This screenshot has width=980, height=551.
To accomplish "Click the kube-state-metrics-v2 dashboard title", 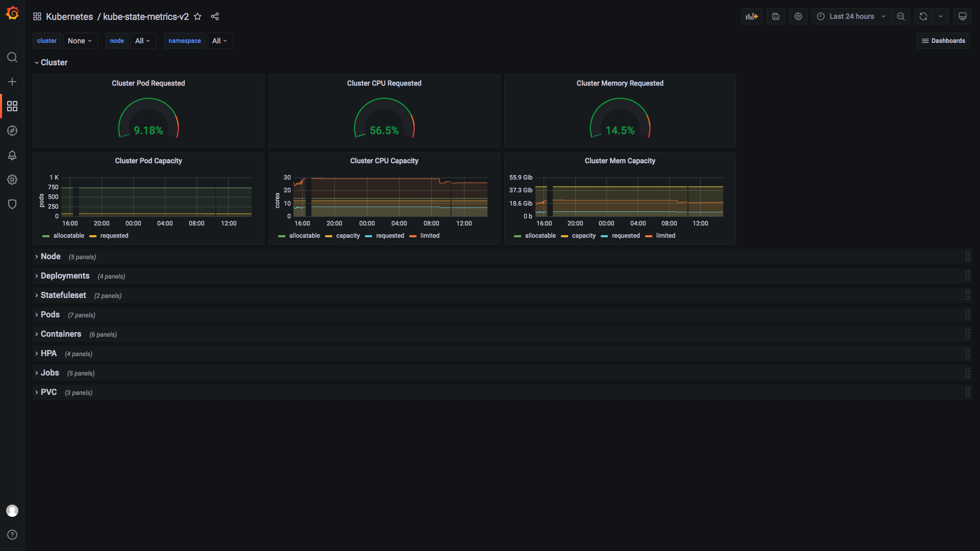I will pos(146,16).
